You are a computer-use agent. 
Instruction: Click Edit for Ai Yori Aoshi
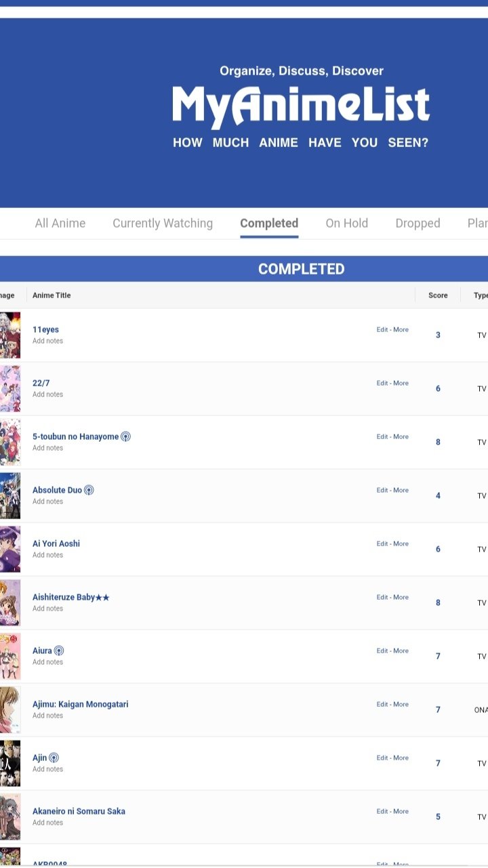click(382, 543)
